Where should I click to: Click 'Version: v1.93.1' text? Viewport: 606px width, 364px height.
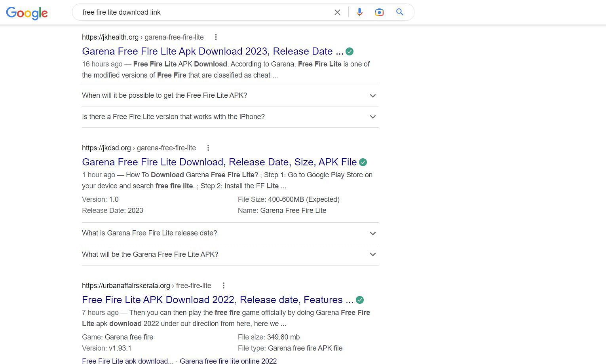click(x=106, y=348)
